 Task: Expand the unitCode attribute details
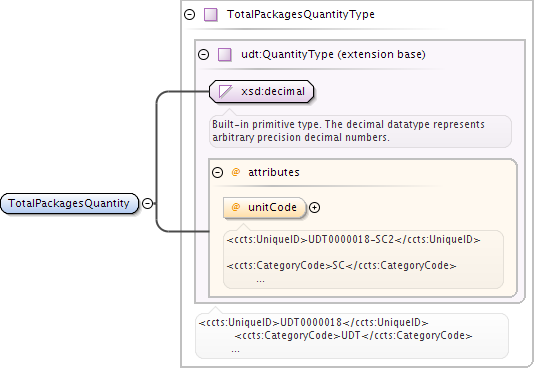(314, 208)
